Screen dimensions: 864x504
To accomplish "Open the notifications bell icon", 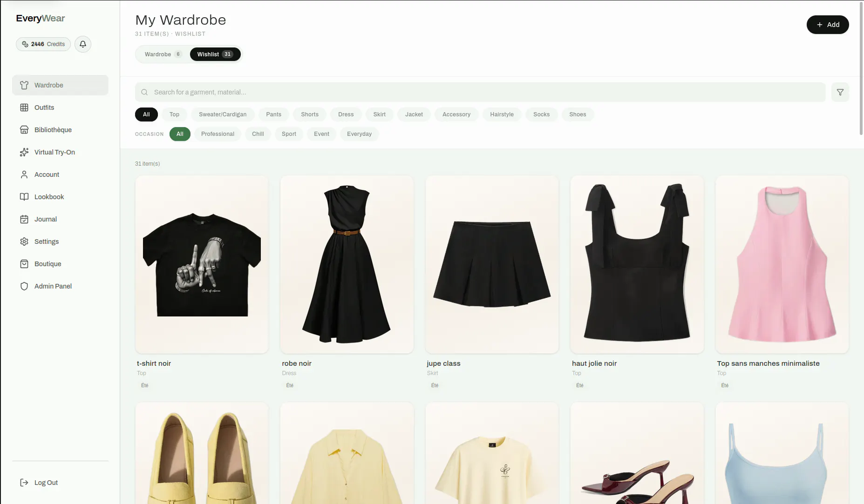I will [83, 44].
